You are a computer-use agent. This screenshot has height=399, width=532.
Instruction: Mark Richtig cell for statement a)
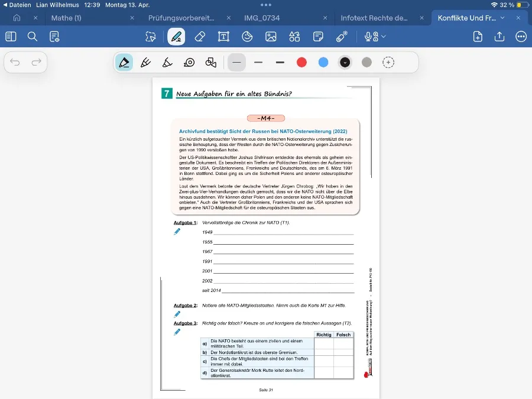tap(324, 343)
